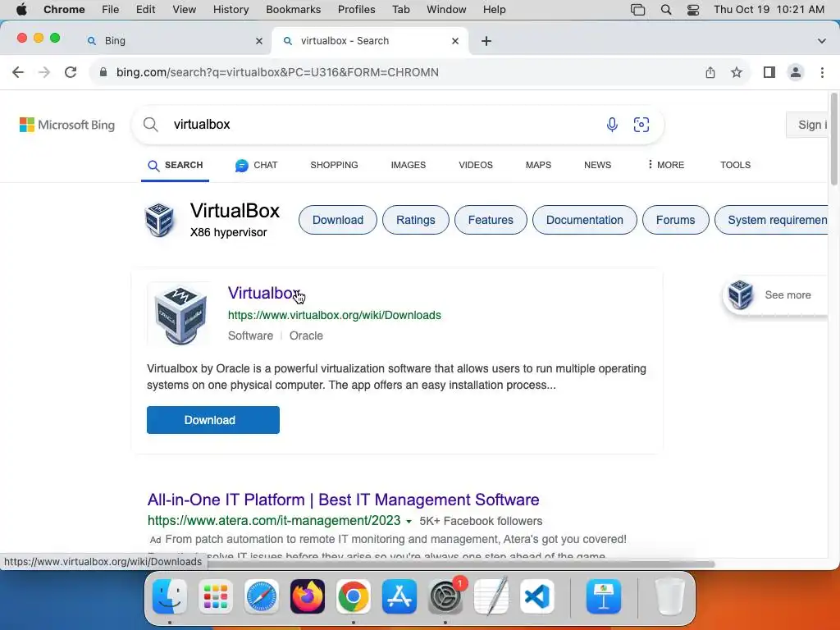Launch Safari from the Dock

(x=262, y=596)
